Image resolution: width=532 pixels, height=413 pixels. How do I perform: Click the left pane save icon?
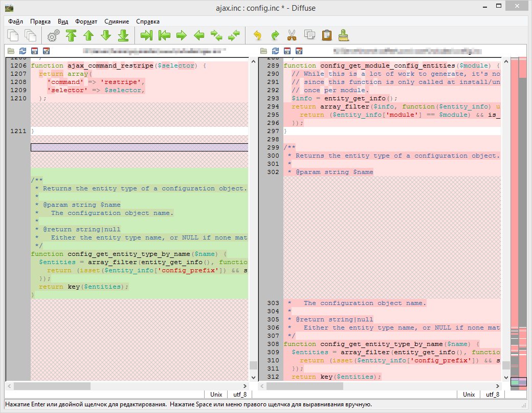click(x=34, y=51)
